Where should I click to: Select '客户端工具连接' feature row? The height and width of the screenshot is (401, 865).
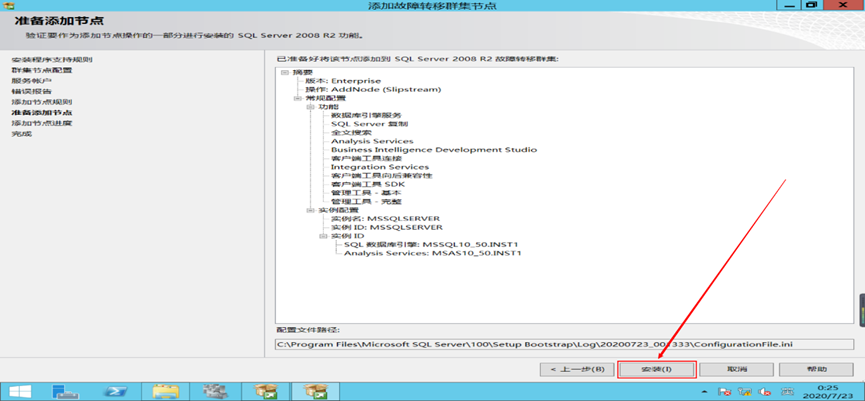(x=366, y=158)
